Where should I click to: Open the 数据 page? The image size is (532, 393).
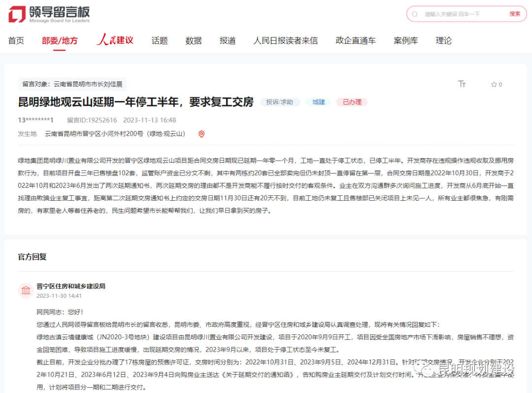(193, 40)
